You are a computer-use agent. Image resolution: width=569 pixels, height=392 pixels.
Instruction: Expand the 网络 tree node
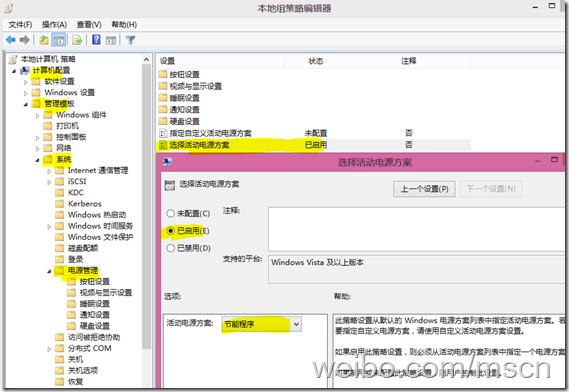tap(37, 149)
